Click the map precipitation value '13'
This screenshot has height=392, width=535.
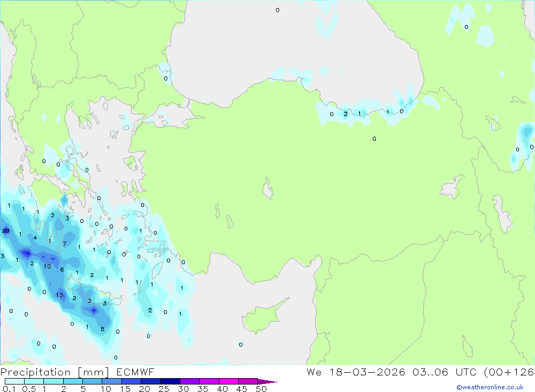pos(60,295)
